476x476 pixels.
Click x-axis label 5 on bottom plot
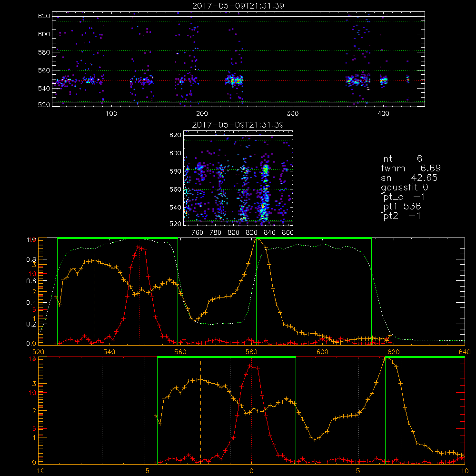pyautogui.click(x=358, y=471)
